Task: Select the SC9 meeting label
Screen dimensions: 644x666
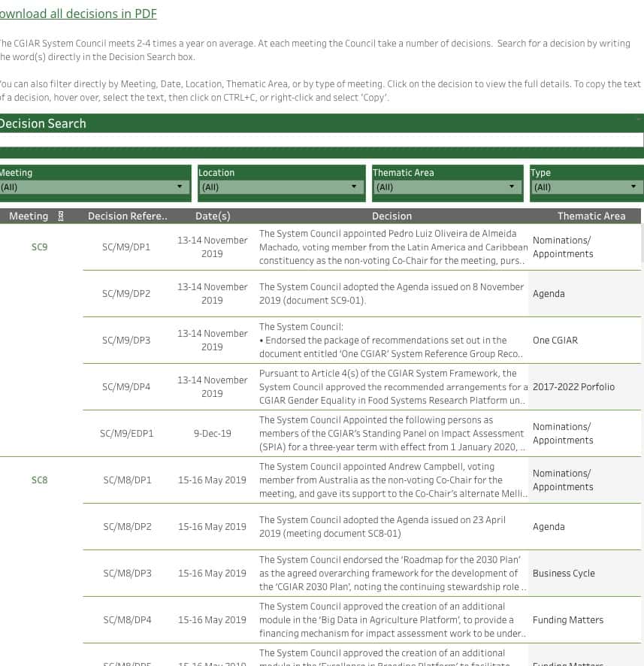Action: tap(39, 247)
